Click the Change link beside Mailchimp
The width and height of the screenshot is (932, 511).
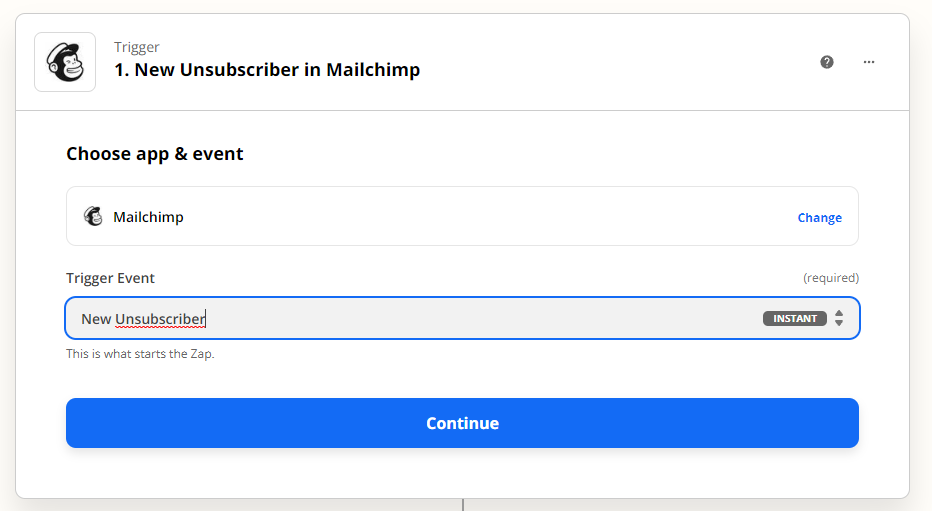[819, 217]
